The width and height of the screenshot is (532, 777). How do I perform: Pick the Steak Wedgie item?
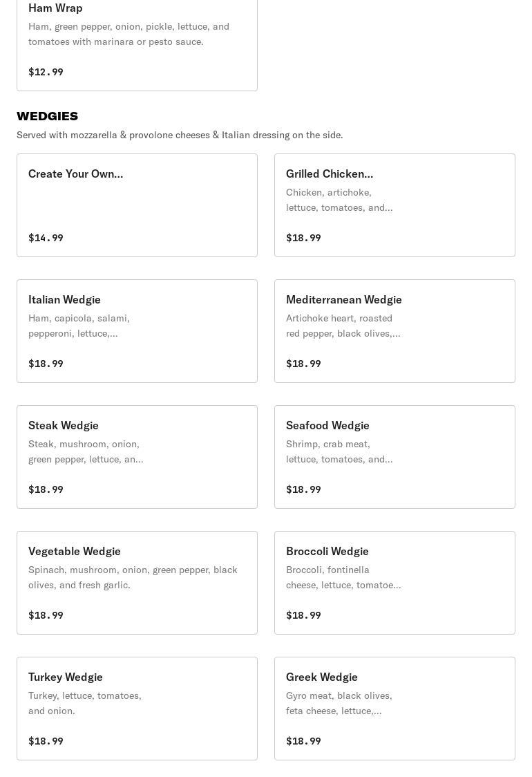[137, 456]
